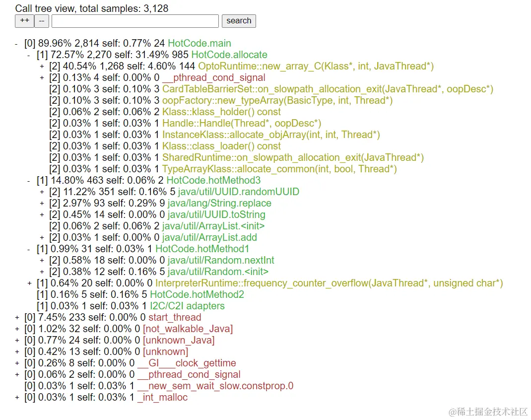Expand __pthread_cond_signal under HotCode.allocate
Image resolution: width=531 pixels, height=420 pixels.
[42, 78]
